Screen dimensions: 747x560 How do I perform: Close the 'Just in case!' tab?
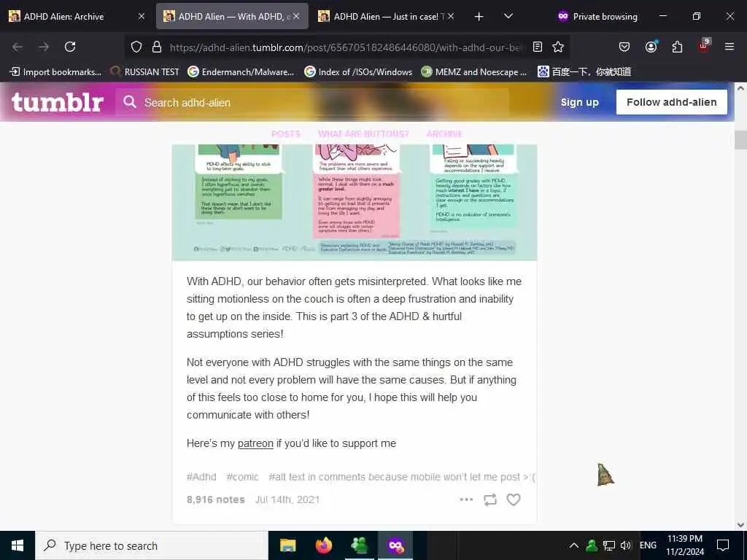pos(451,16)
